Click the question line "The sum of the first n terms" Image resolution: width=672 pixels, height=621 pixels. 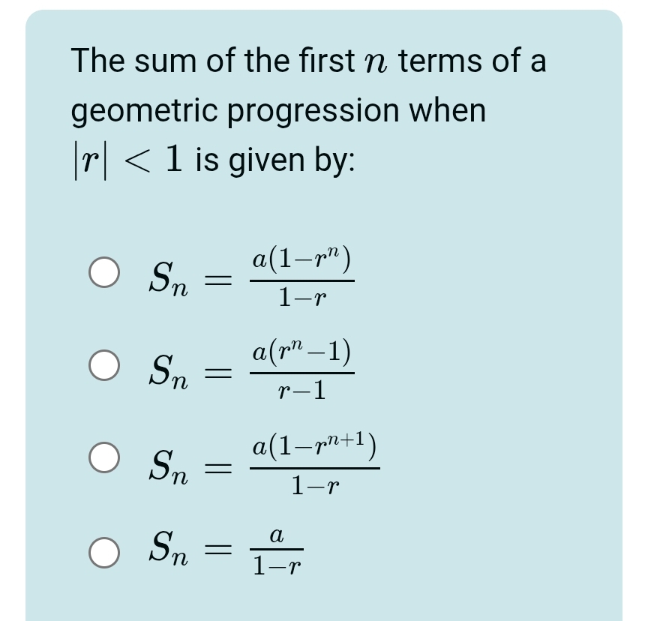308,61
